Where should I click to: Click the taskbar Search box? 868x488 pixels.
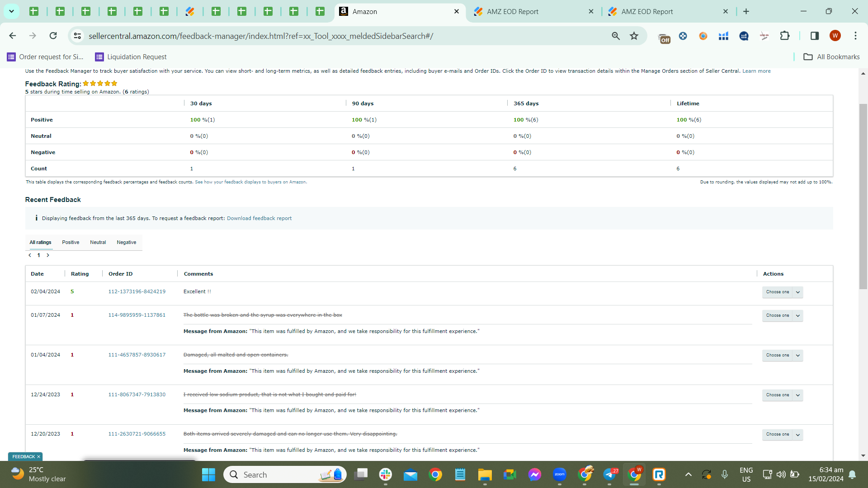coord(285,474)
